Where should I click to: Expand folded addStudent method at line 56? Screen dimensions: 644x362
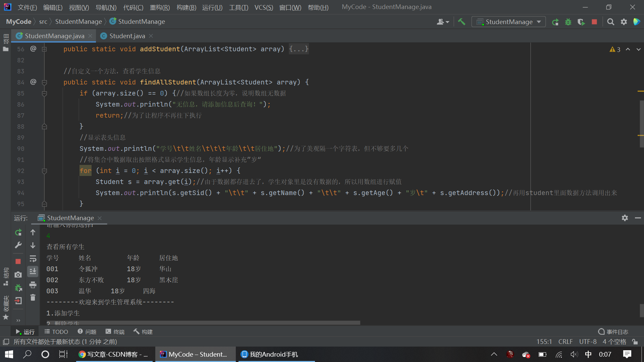44,49
